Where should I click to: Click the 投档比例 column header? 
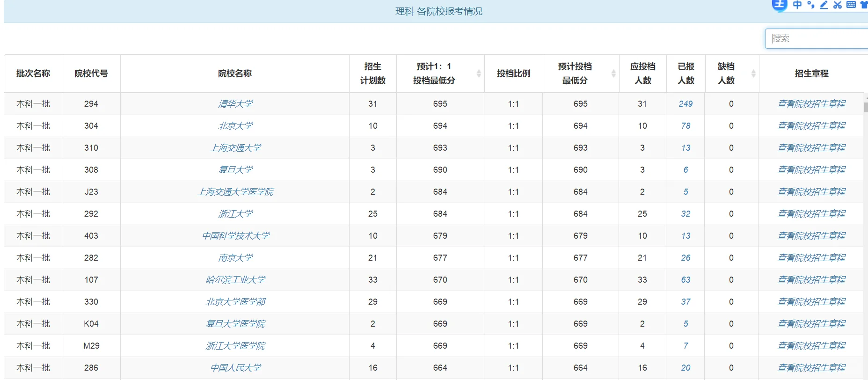[514, 73]
